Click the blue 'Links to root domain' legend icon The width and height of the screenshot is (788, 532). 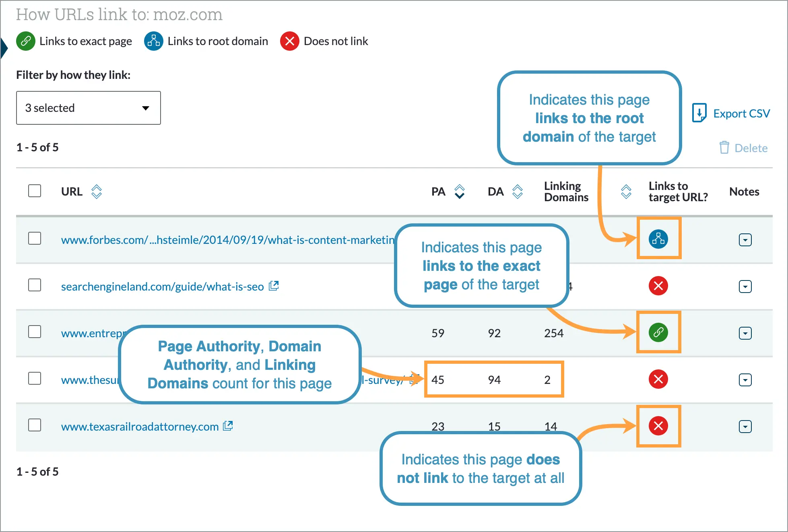click(x=153, y=41)
